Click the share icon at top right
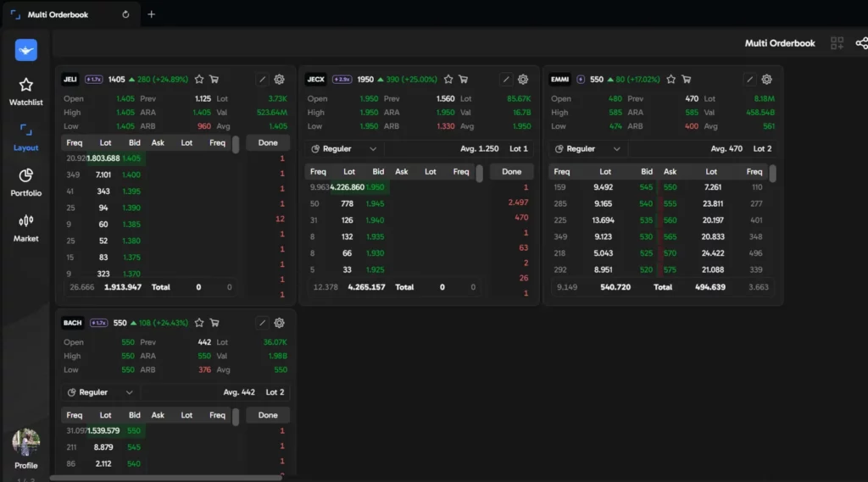Image resolution: width=868 pixels, height=482 pixels. tap(861, 43)
